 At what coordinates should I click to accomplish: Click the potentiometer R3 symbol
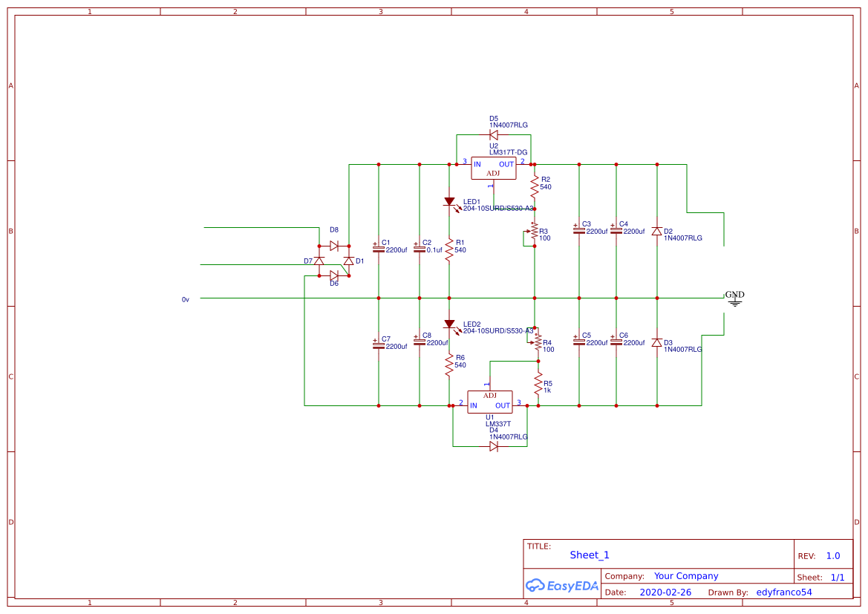(x=535, y=232)
